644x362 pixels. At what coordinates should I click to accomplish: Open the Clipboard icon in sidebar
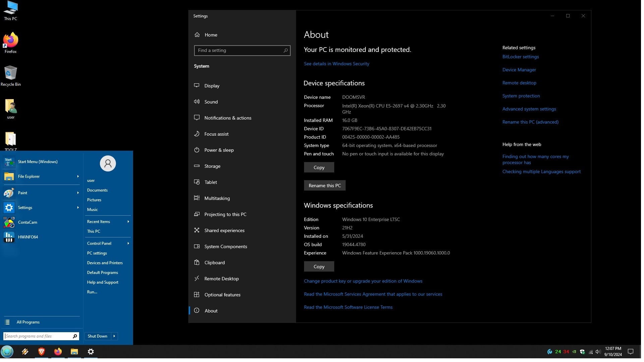coord(197,262)
